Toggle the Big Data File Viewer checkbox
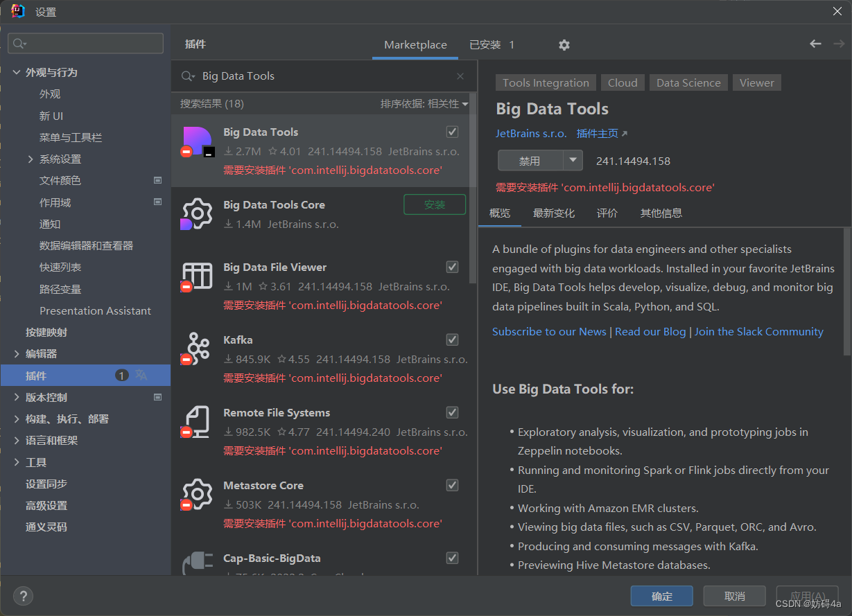The height and width of the screenshot is (616, 852). coord(452,267)
